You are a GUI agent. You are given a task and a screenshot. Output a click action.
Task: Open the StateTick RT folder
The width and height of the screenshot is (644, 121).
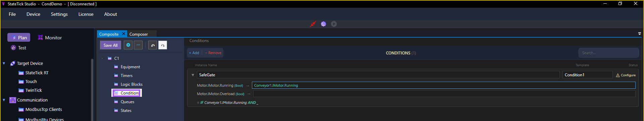tap(34, 73)
